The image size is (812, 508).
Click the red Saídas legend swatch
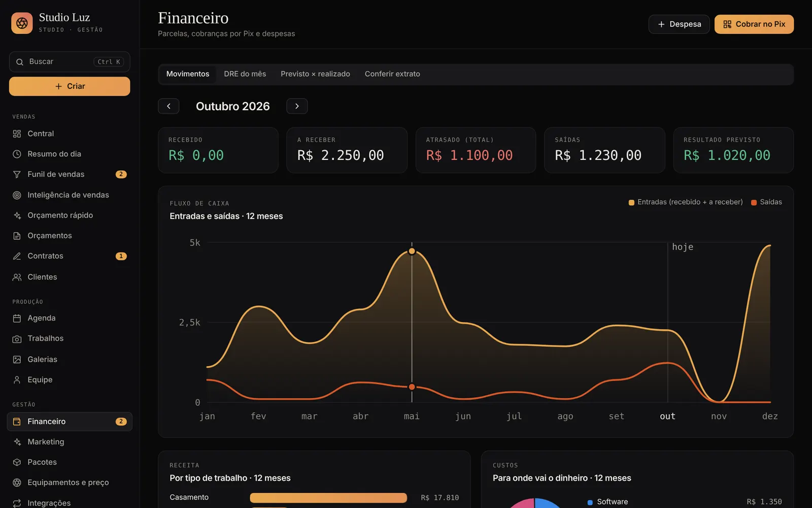(754, 203)
